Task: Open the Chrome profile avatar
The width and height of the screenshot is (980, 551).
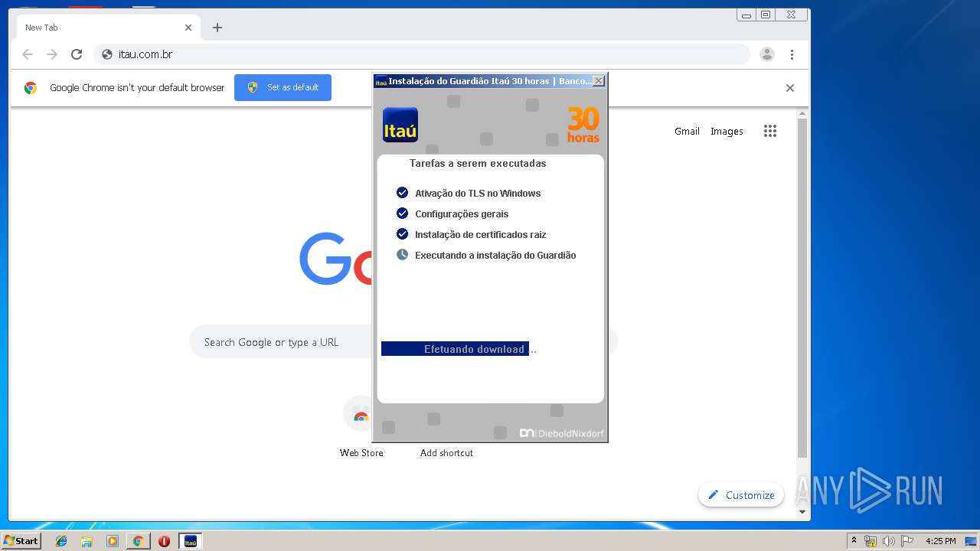Action: [x=767, y=54]
